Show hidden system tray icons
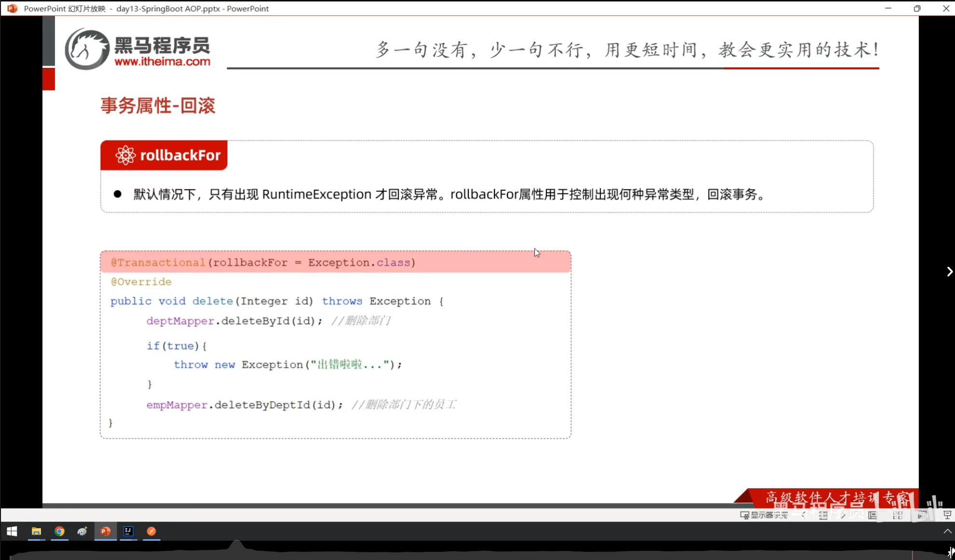The width and height of the screenshot is (955, 560). (x=947, y=531)
